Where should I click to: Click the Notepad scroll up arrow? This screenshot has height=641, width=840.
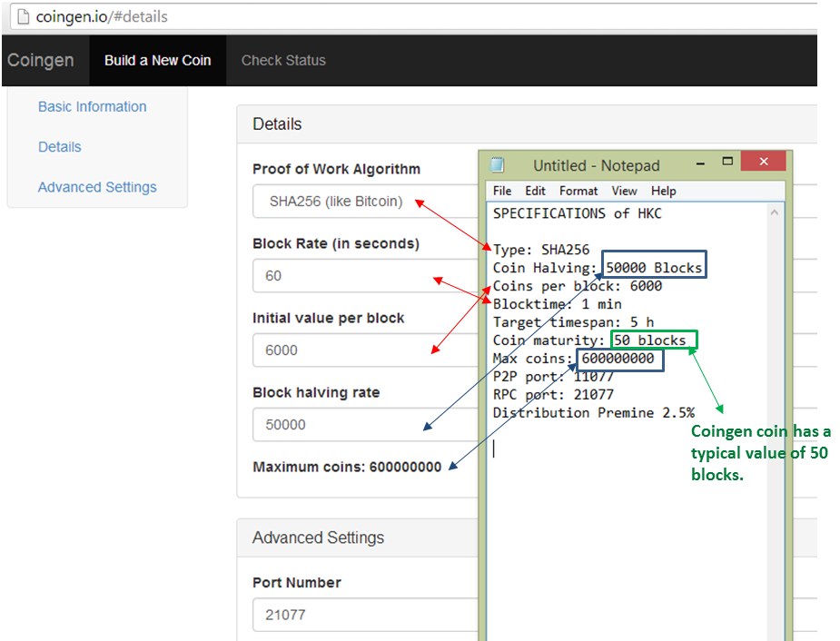[774, 212]
